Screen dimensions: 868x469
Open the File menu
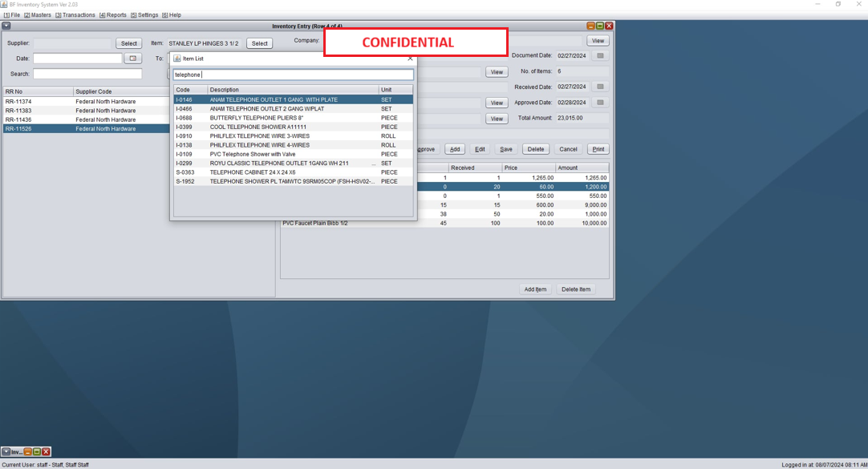pos(11,15)
